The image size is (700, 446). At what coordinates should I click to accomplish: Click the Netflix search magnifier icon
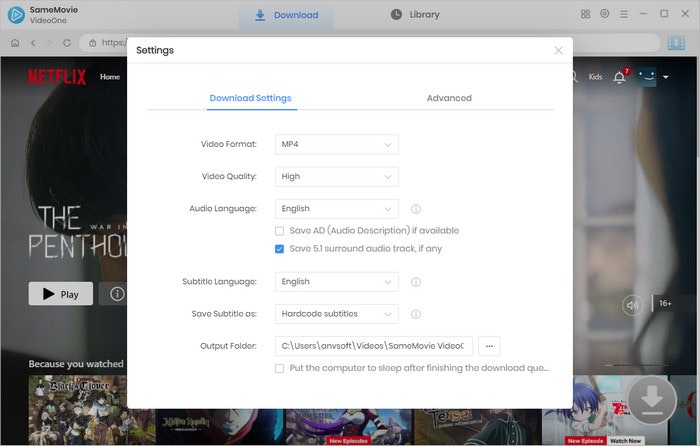[575, 77]
